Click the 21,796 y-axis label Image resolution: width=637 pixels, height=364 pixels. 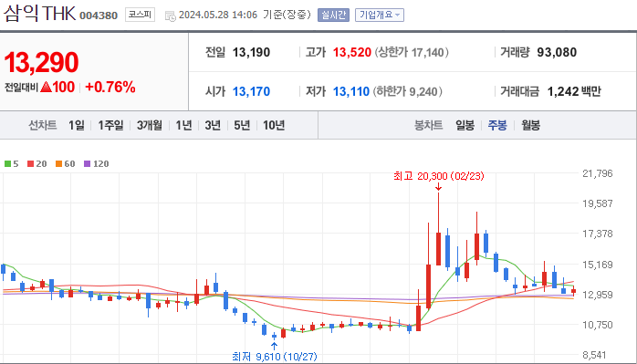pyautogui.click(x=598, y=174)
